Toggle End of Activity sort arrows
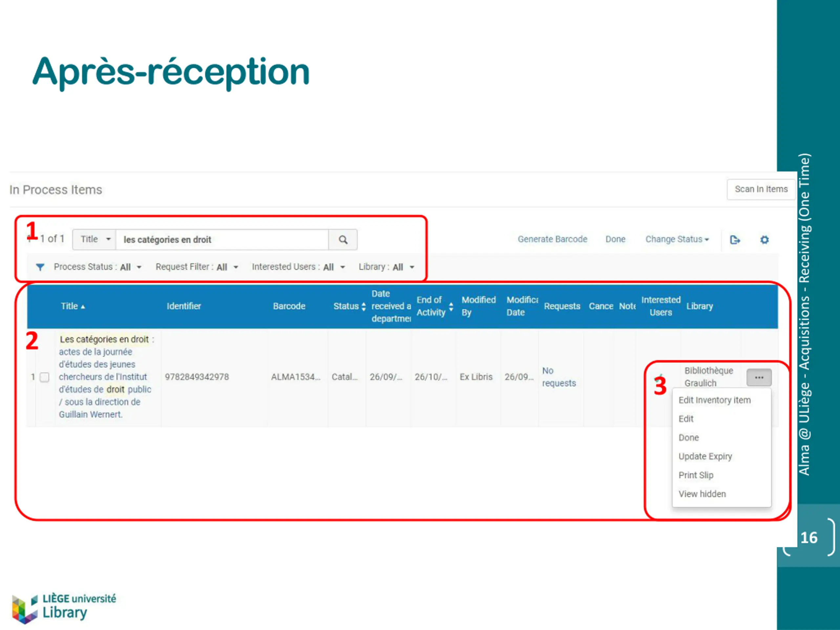 tap(451, 306)
